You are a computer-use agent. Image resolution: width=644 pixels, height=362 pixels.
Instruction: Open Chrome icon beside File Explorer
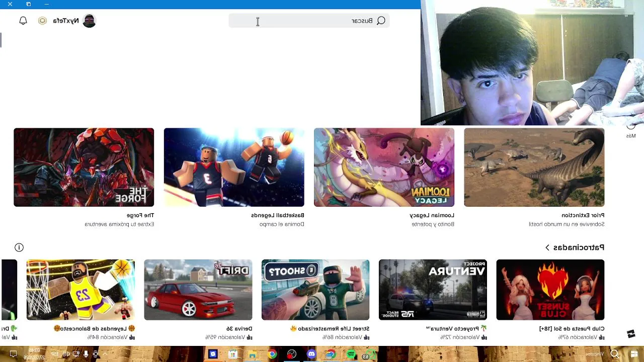pos(272,354)
